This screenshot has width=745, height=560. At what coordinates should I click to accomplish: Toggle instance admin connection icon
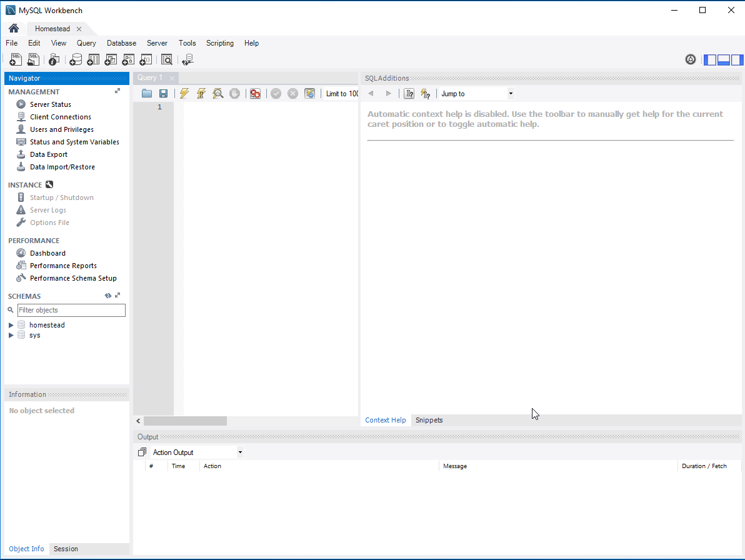coord(49,184)
